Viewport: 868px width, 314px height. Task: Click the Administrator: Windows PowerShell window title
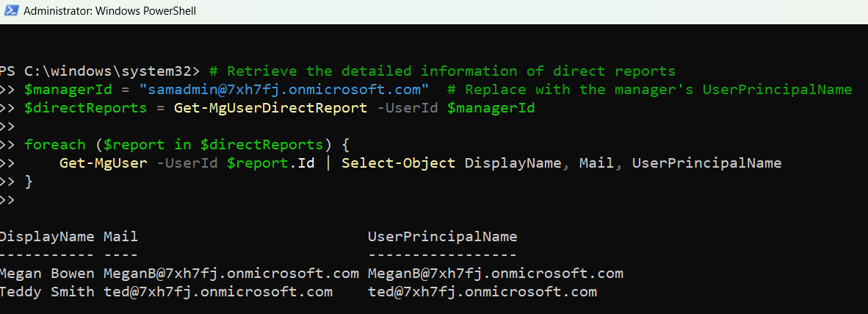point(109,12)
